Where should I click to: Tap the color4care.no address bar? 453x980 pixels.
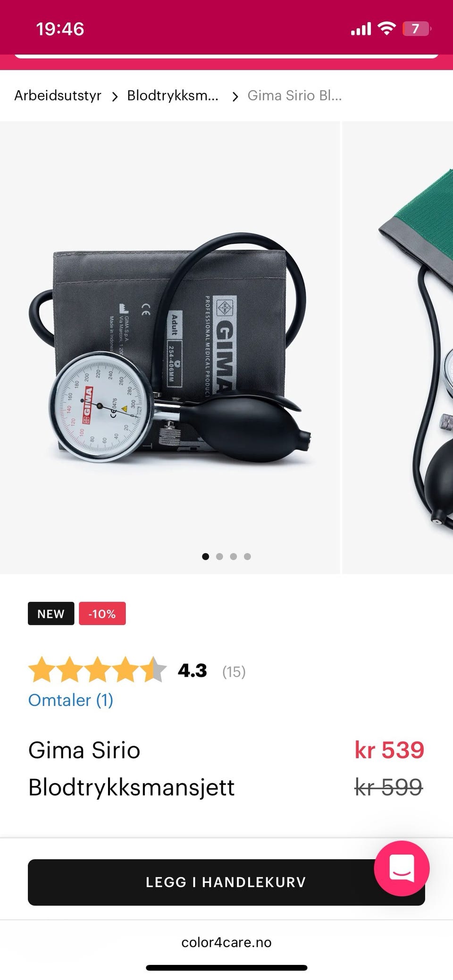pyautogui.click(x=226, y=942)
